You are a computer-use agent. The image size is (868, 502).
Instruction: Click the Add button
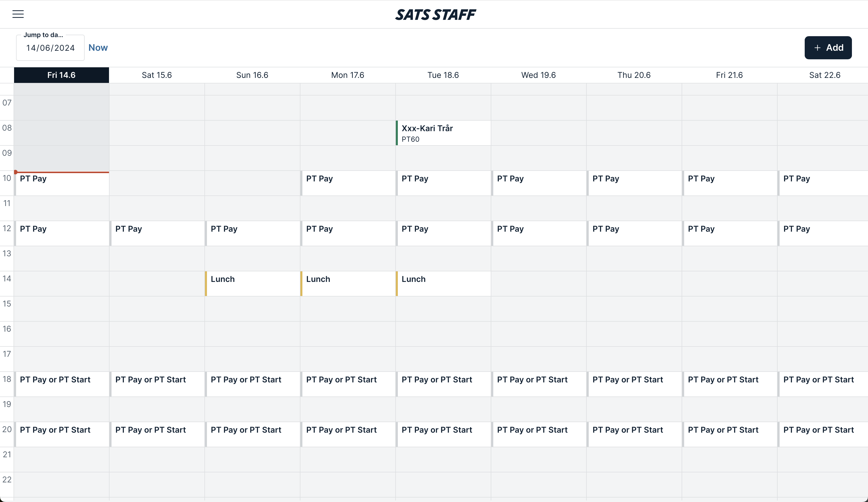pos(828,47)
